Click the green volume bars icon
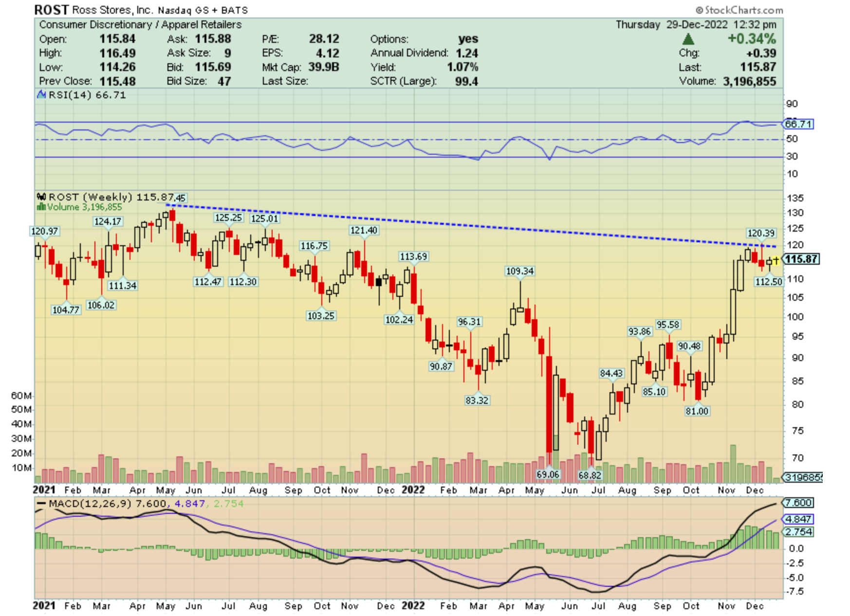850x616 pixels. (x=41, y=207)
